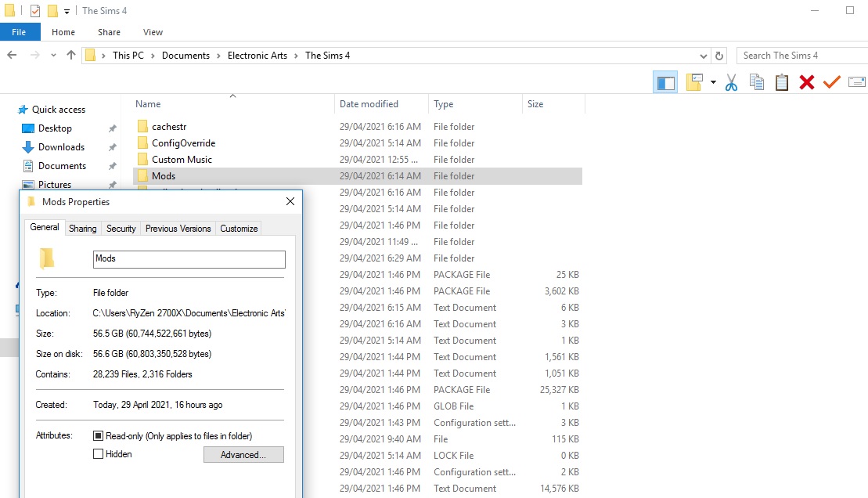Refresh the address bar location
Image resolution: width=868 pixels, height=498 pixels.
tap(719, 56)
